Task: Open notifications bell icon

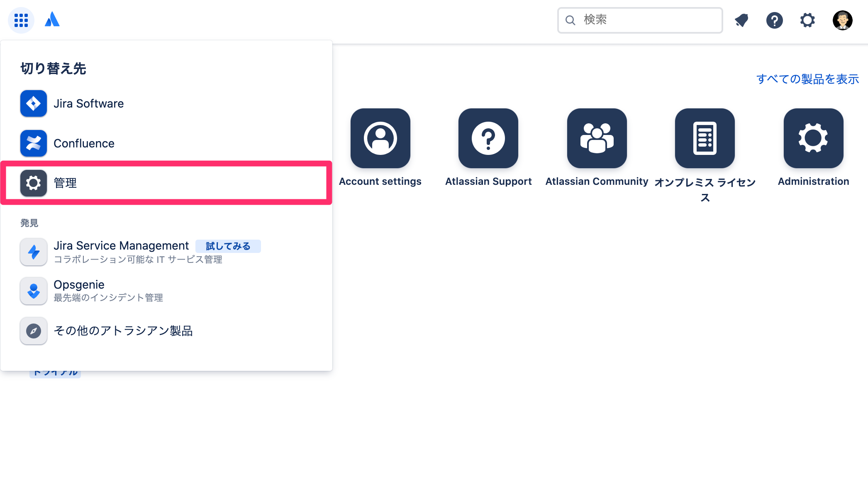Action: point(741,20)
